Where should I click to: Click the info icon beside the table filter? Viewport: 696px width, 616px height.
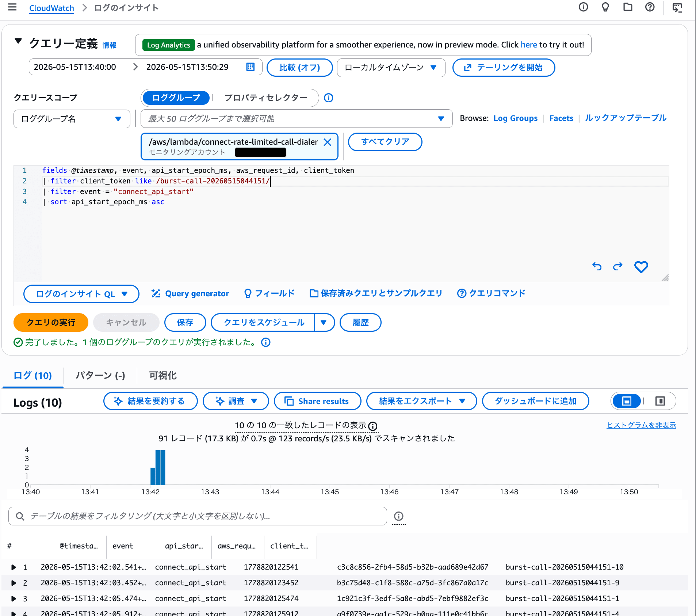[x=398, y=516]
